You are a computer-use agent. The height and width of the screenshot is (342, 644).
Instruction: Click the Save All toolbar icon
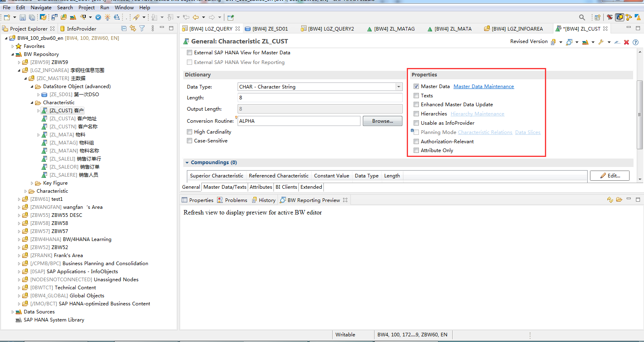[x=32, y=17]
